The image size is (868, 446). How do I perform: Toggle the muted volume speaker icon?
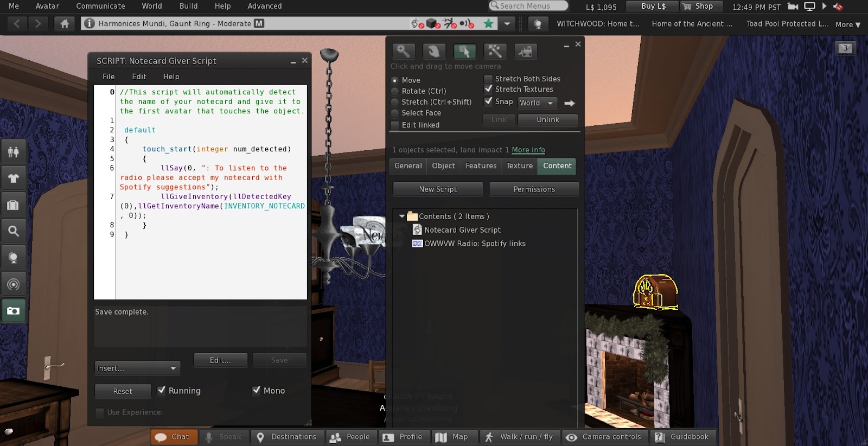click(838, 7)
